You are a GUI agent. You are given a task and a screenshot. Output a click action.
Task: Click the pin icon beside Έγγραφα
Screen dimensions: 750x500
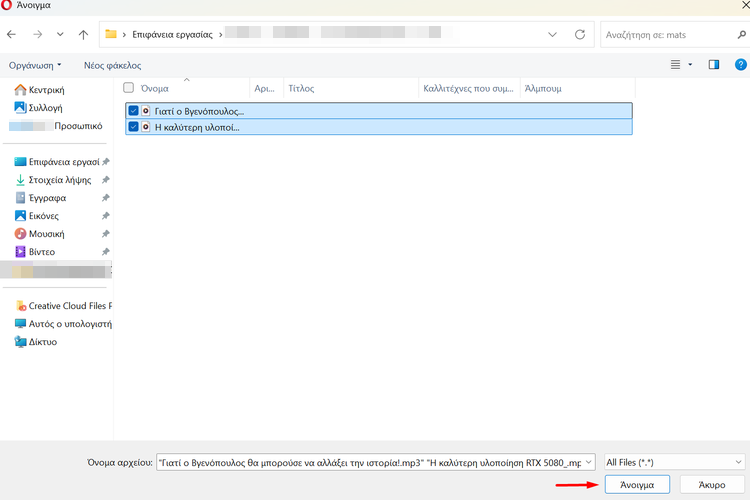106,198
